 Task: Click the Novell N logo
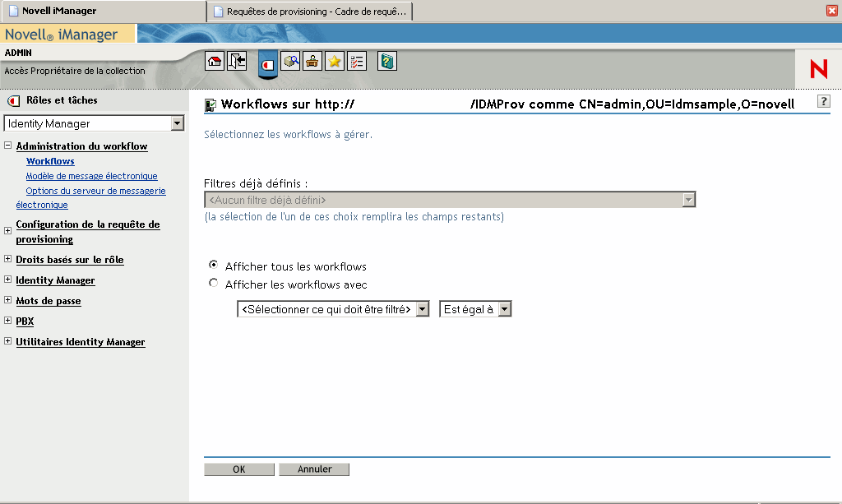tap(818, 69)
